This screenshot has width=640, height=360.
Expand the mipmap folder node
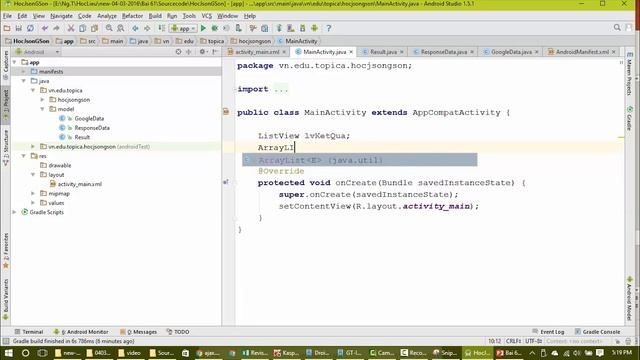tap(33, 193)
